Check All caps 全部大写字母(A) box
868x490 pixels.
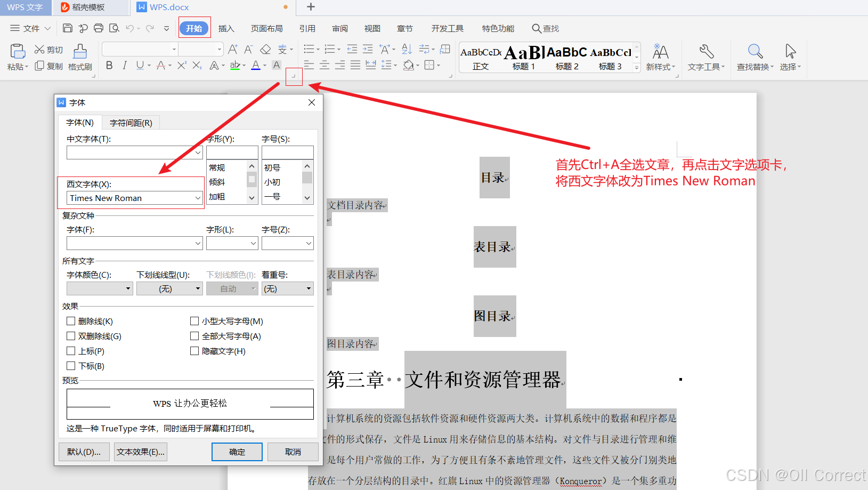point(194,336)
